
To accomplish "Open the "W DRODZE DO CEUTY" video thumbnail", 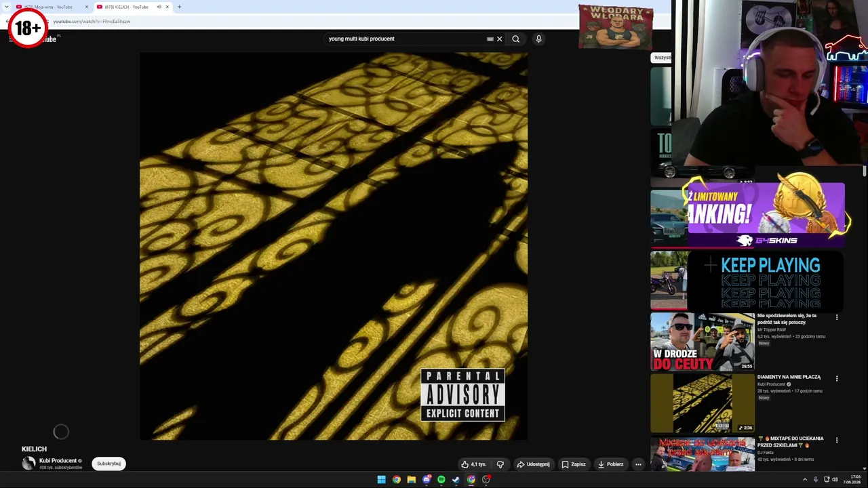I will point(702,342).
